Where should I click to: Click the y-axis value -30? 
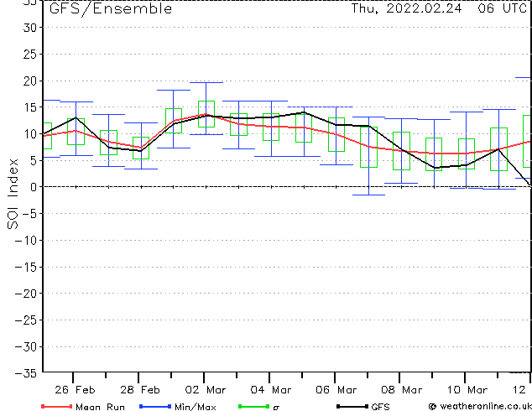pos(26,346)
